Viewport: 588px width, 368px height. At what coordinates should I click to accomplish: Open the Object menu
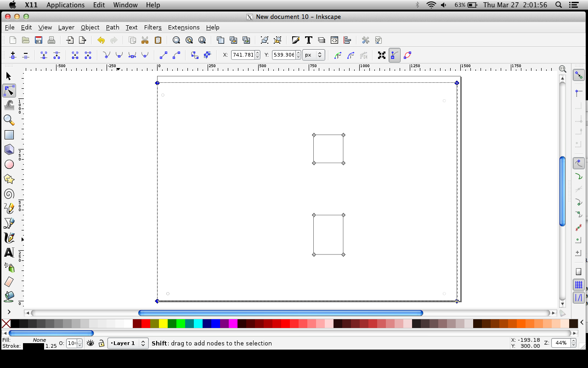click(x=90, y=27)
